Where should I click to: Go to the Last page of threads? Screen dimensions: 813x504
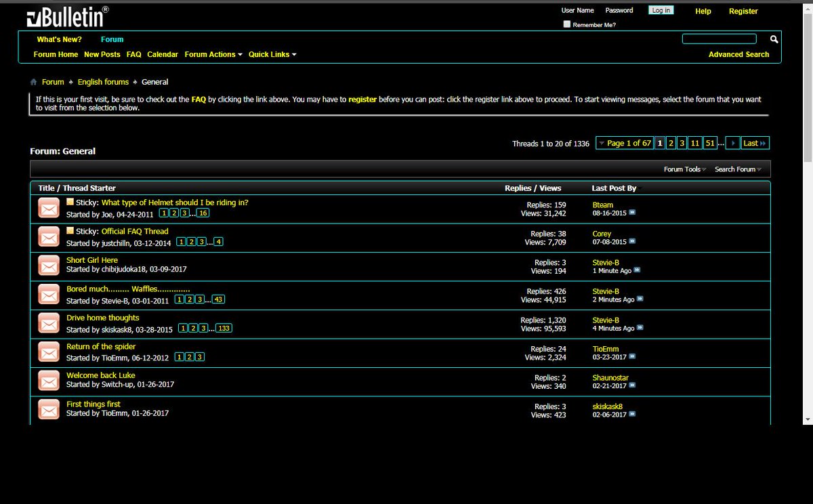pyautogui.click(x=755, y=143)
